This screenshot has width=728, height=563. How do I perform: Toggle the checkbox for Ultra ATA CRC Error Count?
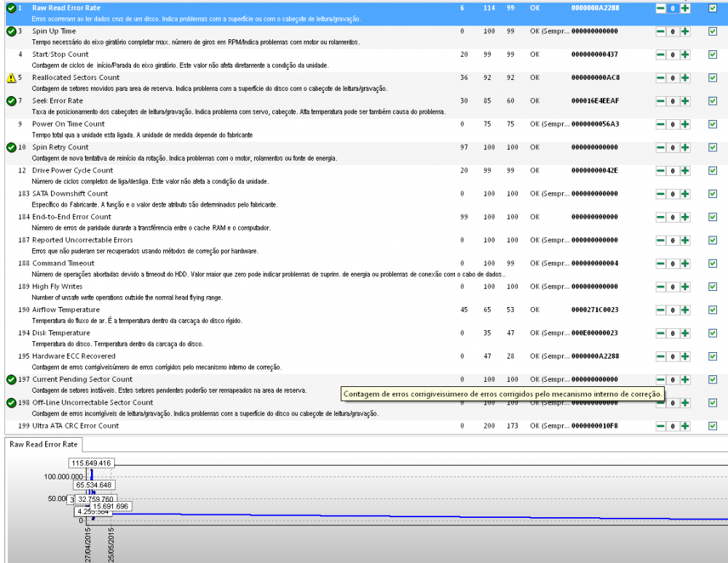point(713,426)
